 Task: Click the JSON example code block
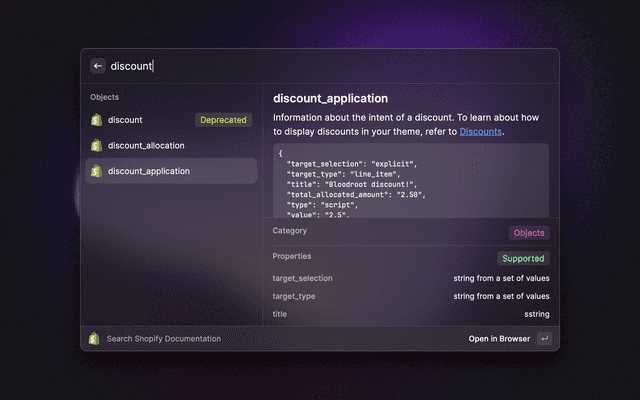(x=410, y=180)
